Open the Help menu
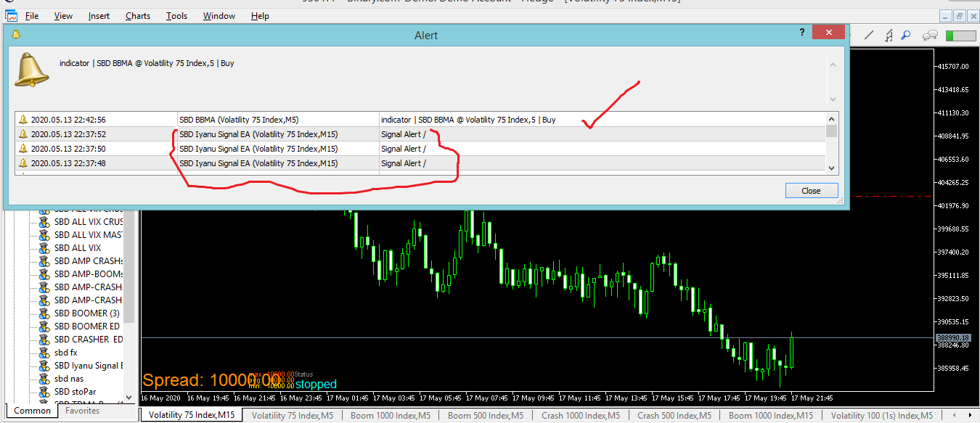This screenshot has width=980, height=423. [260, 16]
